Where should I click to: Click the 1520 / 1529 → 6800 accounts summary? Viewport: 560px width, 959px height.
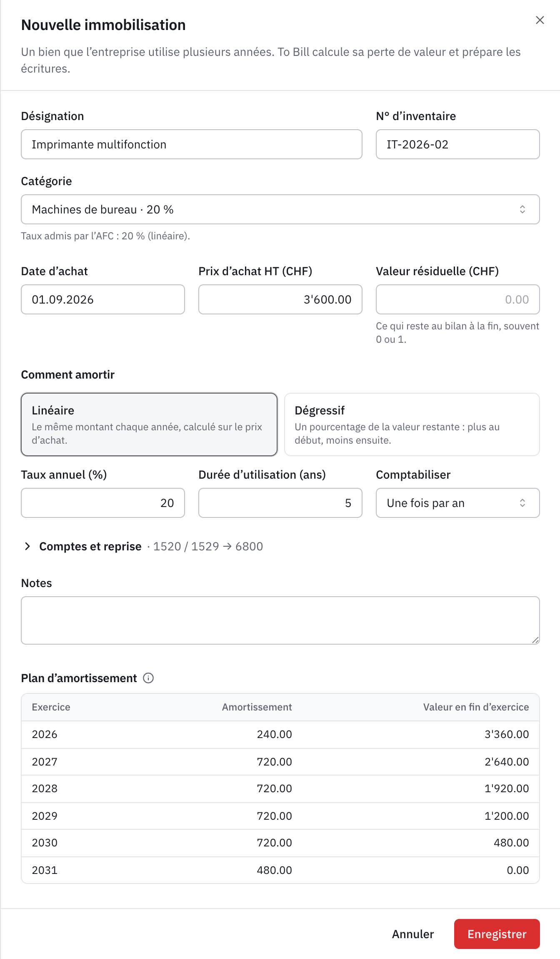pos(208,546)
